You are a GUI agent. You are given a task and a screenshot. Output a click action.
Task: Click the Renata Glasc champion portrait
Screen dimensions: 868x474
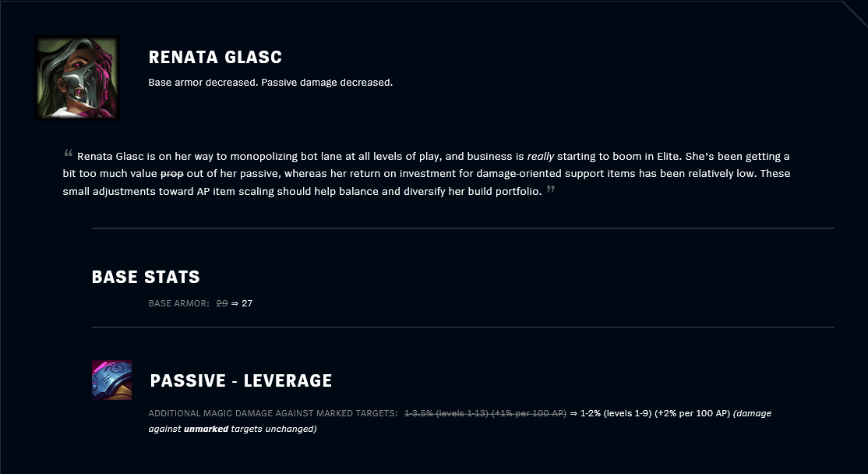tap(77, 77)
